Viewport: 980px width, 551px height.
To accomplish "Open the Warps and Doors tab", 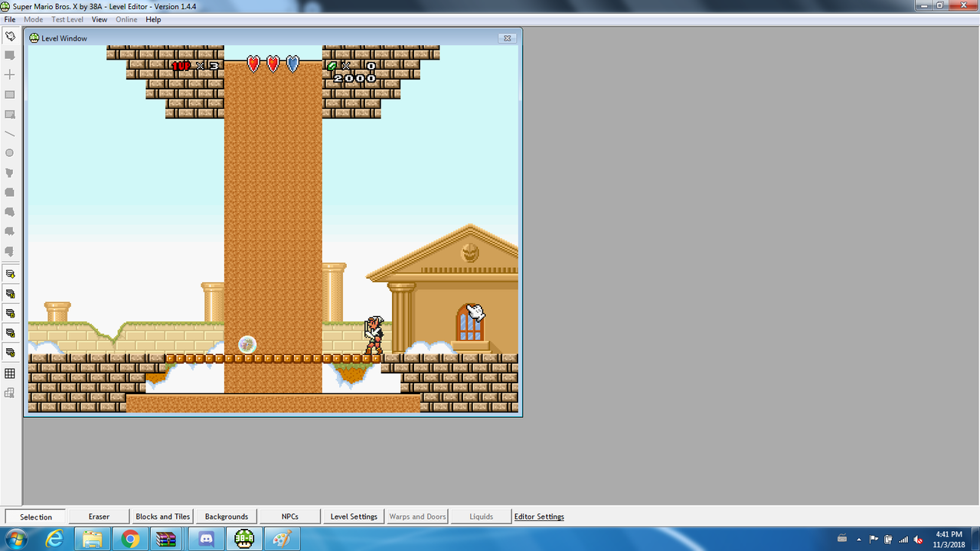I will [417, 517].
